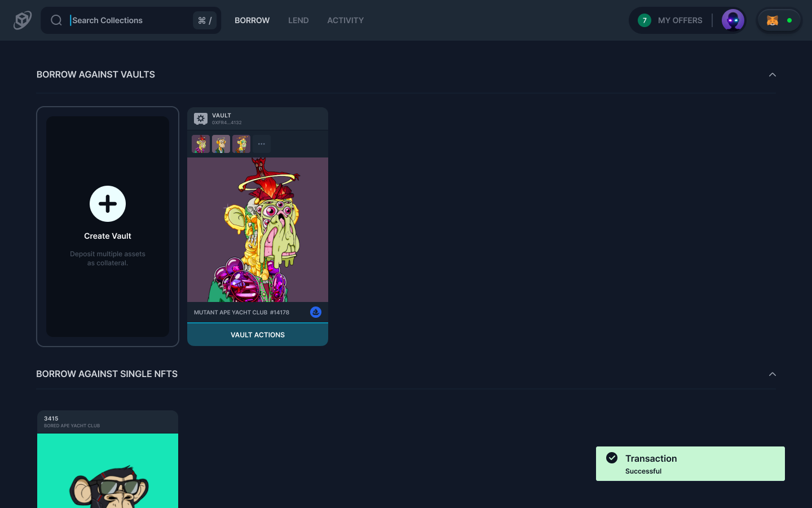Screen dimensions: 812x508
Task: Click the blue OpenSea icon on the vault card
Action: point(316,312)
